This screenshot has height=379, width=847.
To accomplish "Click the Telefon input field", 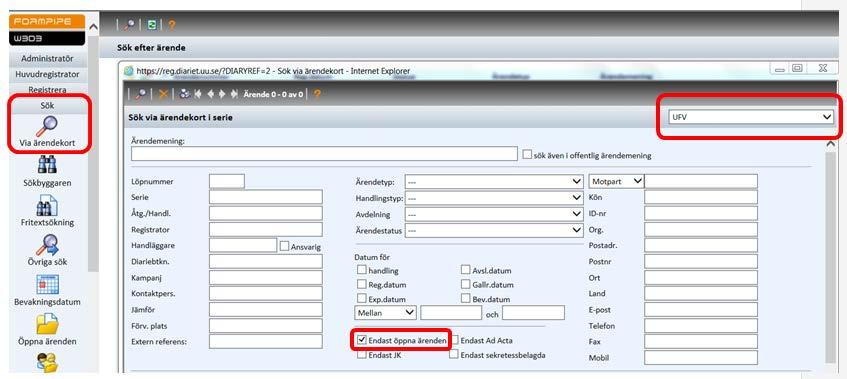I will point(701,326).
